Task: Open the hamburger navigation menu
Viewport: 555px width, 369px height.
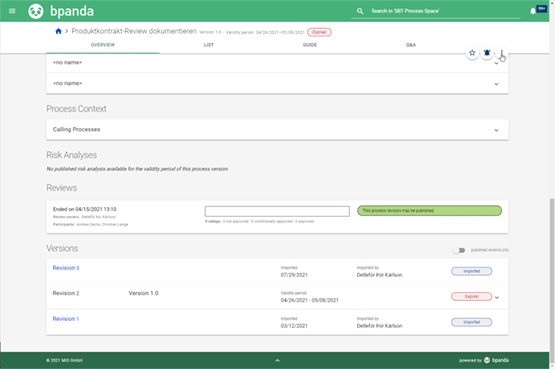Action: pyautogui.click(x=12, y=11)
